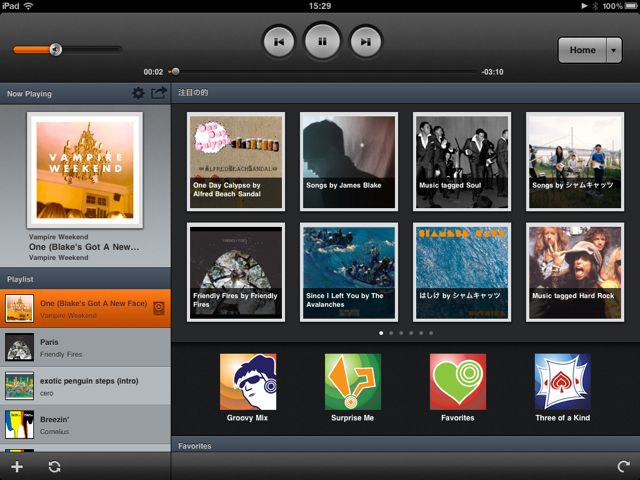Click the status bar clock 15:29
This screenshot has height=480, width=640.
pos(320,6)
